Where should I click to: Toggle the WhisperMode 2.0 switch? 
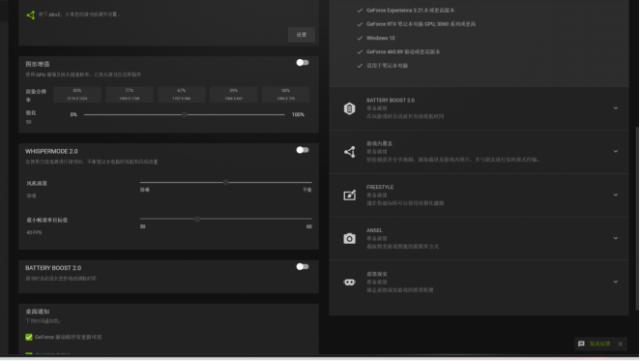coord(302,150)
